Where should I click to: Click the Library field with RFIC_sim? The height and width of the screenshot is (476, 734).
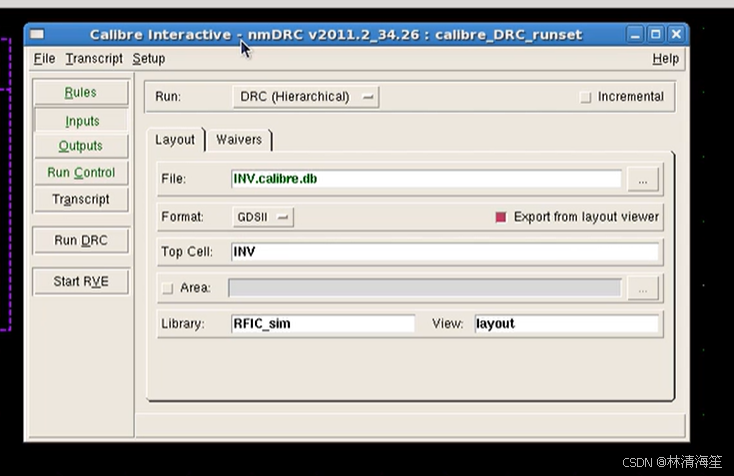click(323, 324)
